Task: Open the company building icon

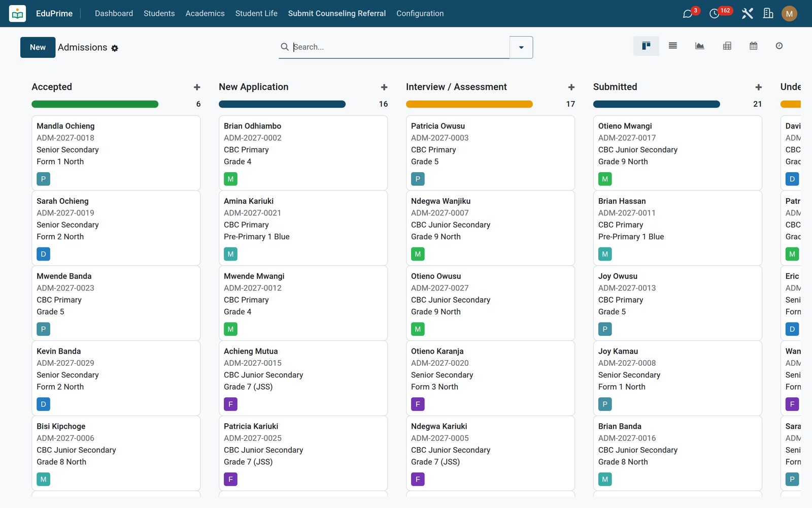Action: (768, 14)
